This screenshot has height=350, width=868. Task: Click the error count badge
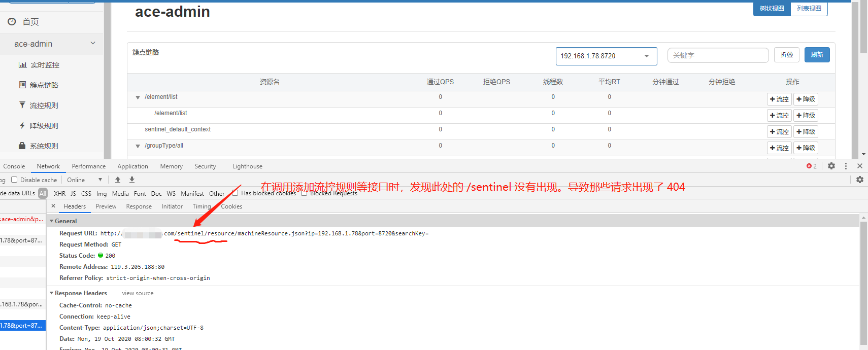point(812,166)
